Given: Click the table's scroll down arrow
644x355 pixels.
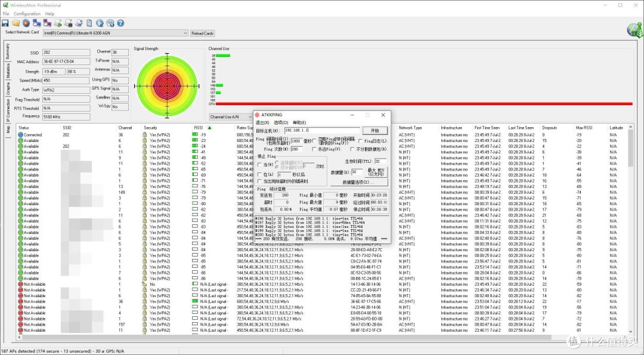Looking at the screenshot, I should [631, 332].
